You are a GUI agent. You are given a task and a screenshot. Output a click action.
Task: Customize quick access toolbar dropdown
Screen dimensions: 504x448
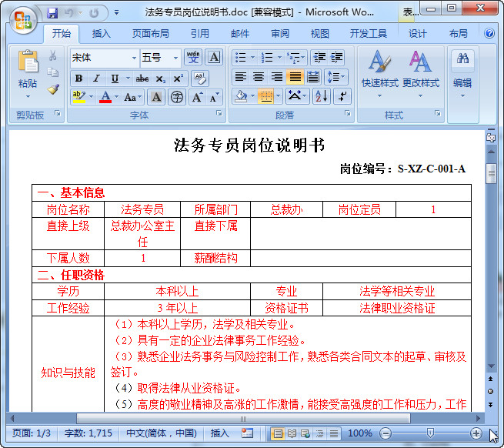pyautogui.click(x=117, y=13)
